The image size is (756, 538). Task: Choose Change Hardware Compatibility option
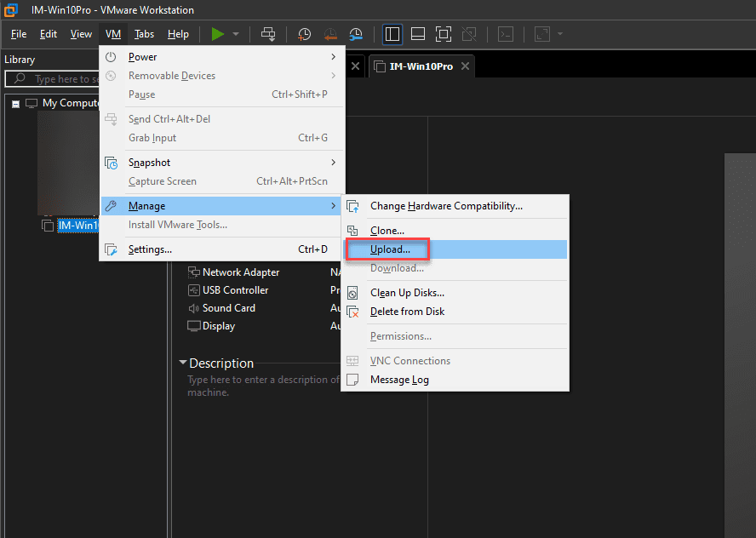pyautogui.click(x=455, y=206)
